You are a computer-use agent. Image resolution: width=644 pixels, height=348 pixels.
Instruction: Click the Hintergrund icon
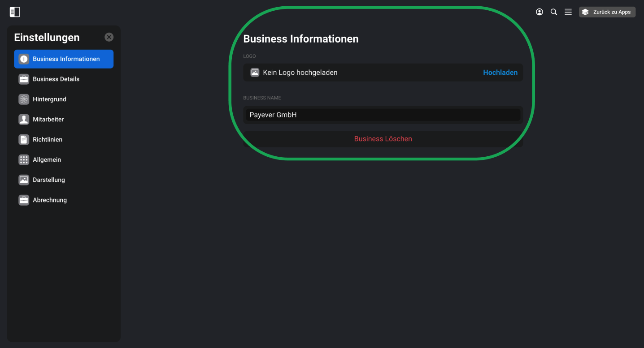point(24,99)
